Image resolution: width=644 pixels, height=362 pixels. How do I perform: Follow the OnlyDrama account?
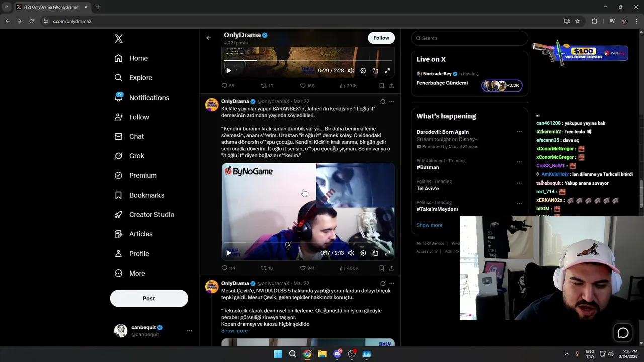point(381,38)
